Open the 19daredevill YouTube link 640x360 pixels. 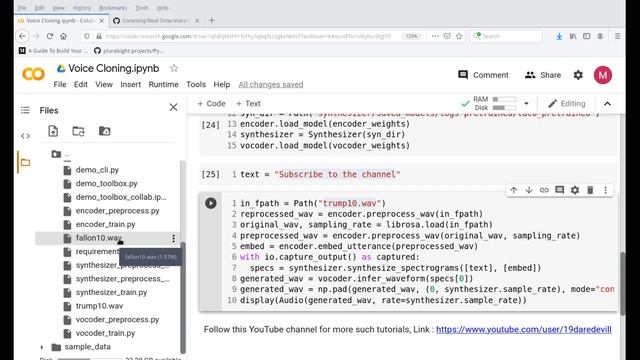[524, 329]
